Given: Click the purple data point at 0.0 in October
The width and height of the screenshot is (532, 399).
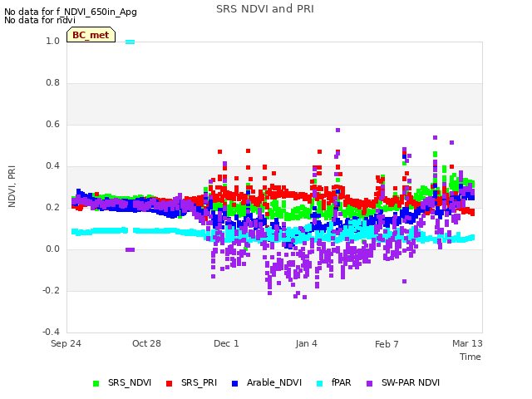Looking at the screenshot, I should pyautogui.click(x=130, y=249).
